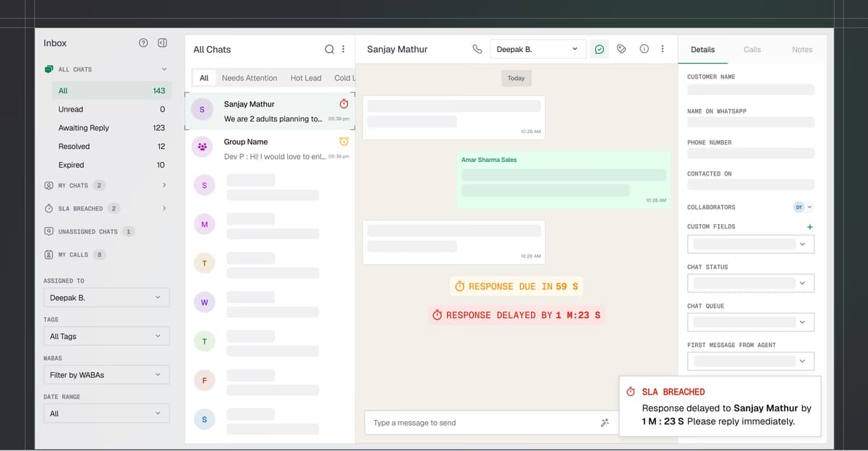
Task: Collapse the ALL CHATS section chevron
Action: pyautogui.click(x=164, y=69)
